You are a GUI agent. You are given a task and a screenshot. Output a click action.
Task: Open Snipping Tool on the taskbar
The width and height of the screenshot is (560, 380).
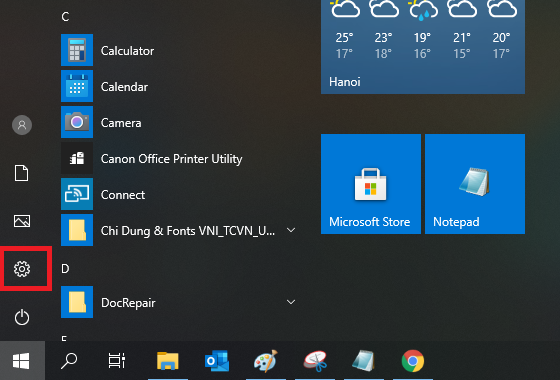[315, 361]
